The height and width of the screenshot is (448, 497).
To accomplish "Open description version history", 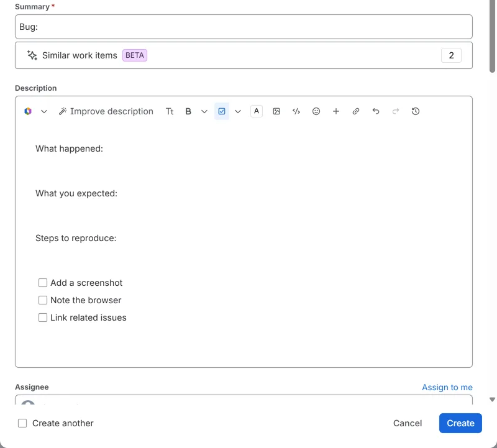I will [x=416, y=111].
